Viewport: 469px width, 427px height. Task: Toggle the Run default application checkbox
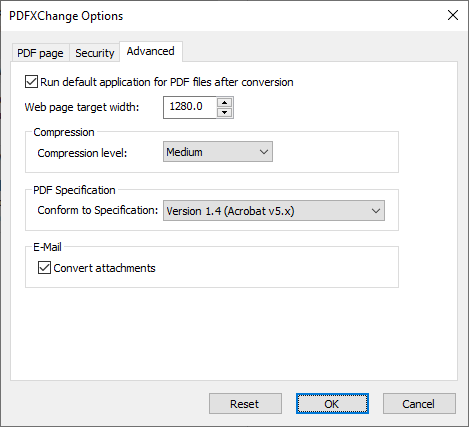(x=31, y=82)
